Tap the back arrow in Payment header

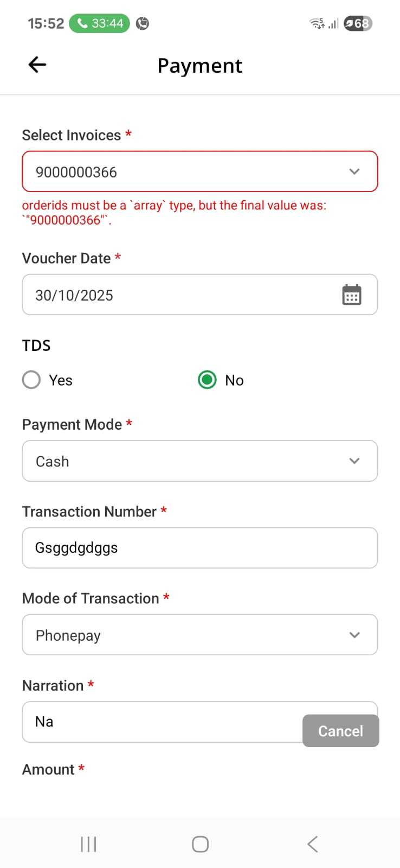coord(37,65)
